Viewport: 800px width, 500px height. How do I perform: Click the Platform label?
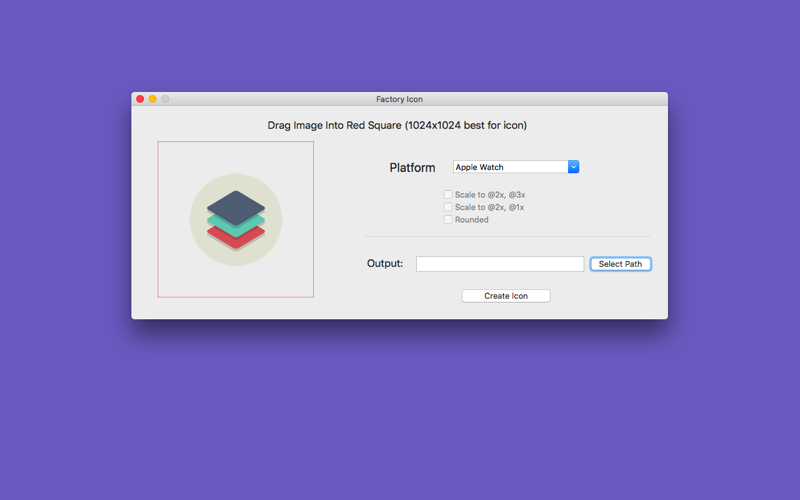pyautogui.click(x=412, y=167)
